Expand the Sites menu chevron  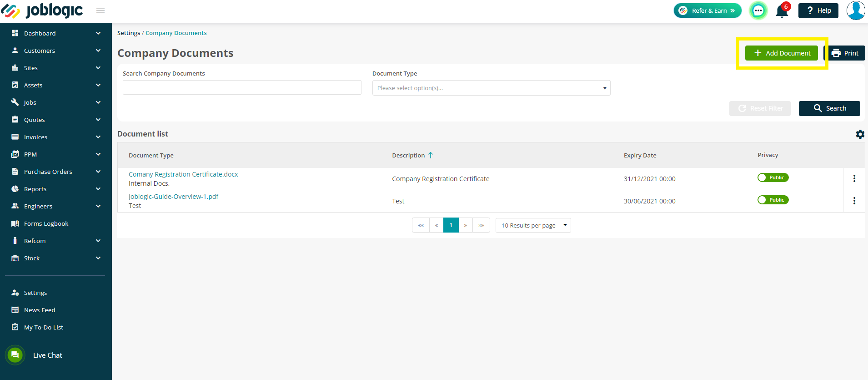click(x=98, y=68)
